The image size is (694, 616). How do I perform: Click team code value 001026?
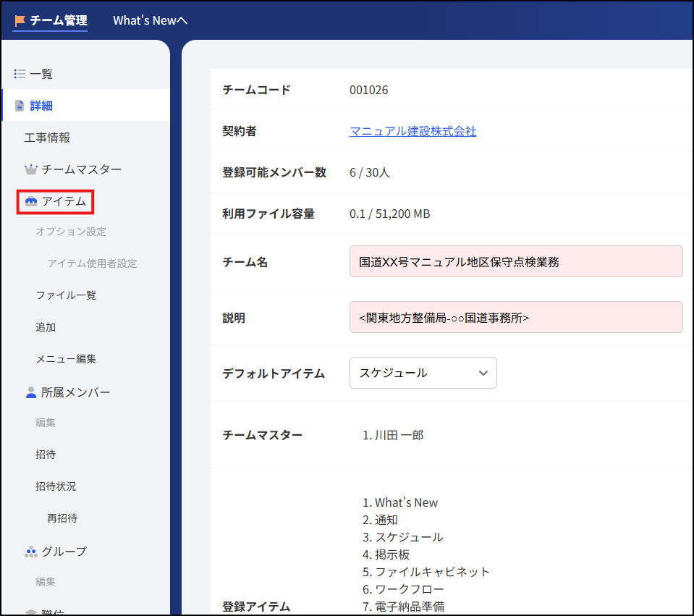click(368, 90)
